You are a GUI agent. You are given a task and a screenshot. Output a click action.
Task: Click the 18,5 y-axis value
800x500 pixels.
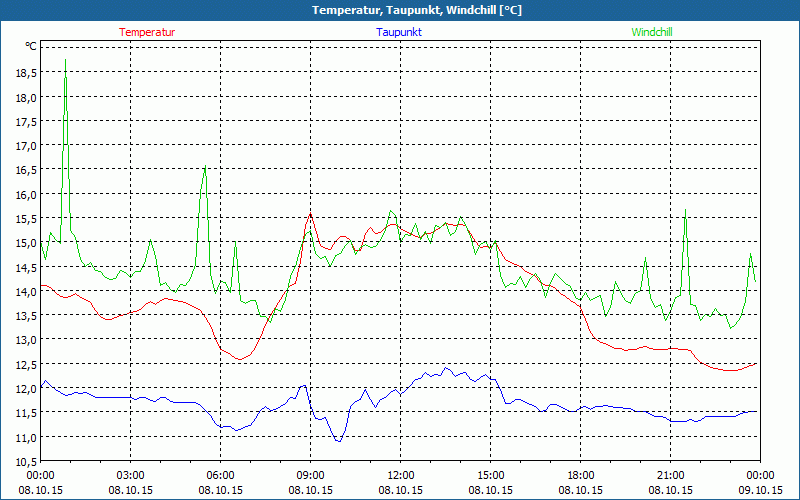point(27,73)
